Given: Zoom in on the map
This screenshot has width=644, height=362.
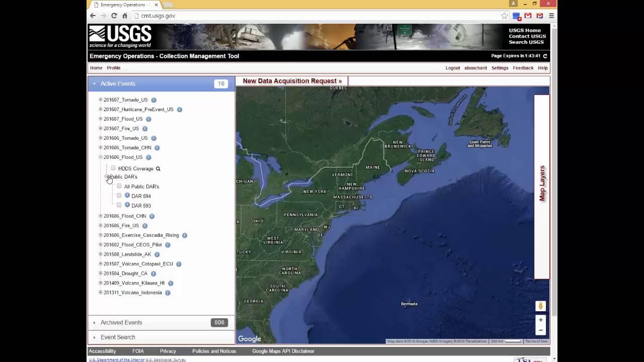Looking at the screenshot, I should pyautogui.click(x=541, y=320).
